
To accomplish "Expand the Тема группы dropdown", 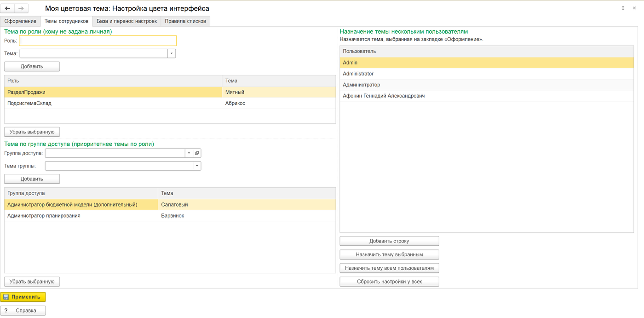I will [197, 166].
